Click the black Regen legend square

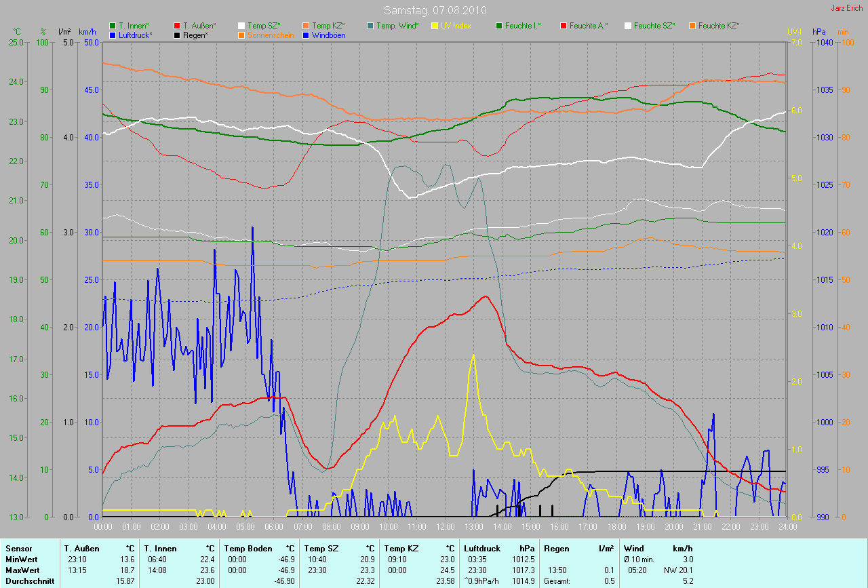point(177,35)
